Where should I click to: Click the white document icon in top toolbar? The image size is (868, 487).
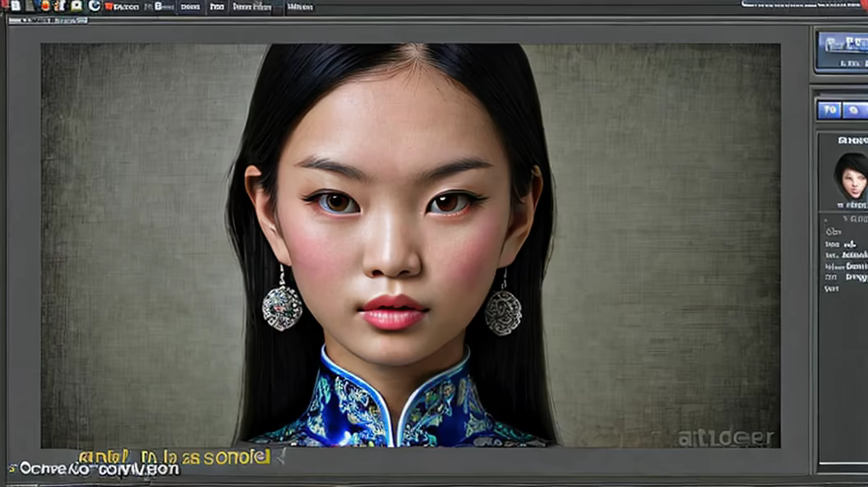coord(15,6)
